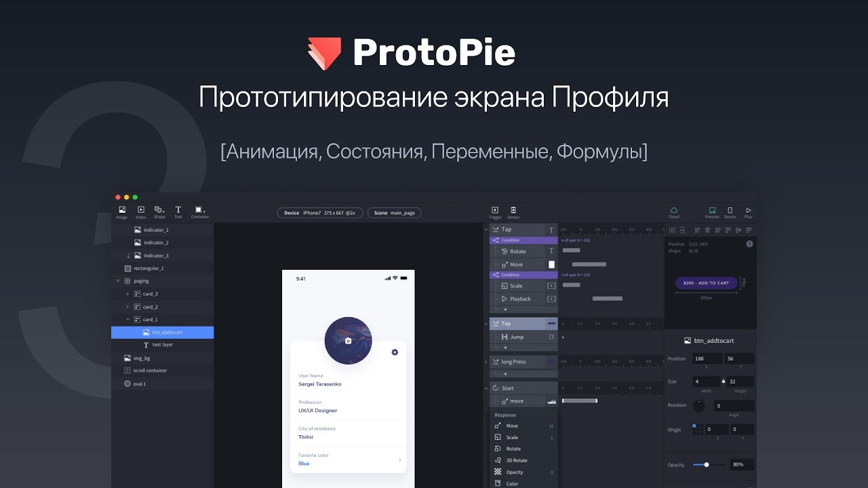Choose Scale in the Response menu
Image resolution: width=868 pixels, height=488 pixels.
point(524,437)
